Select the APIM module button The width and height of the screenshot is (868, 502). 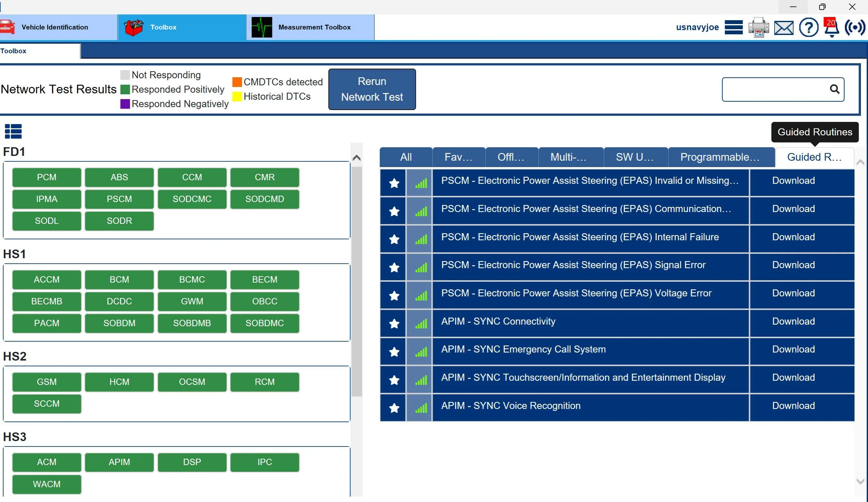tap(119, 462)
